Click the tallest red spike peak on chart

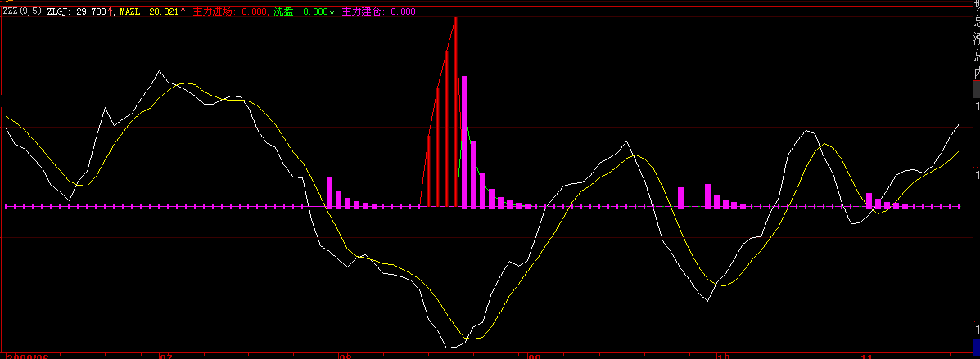456,19
